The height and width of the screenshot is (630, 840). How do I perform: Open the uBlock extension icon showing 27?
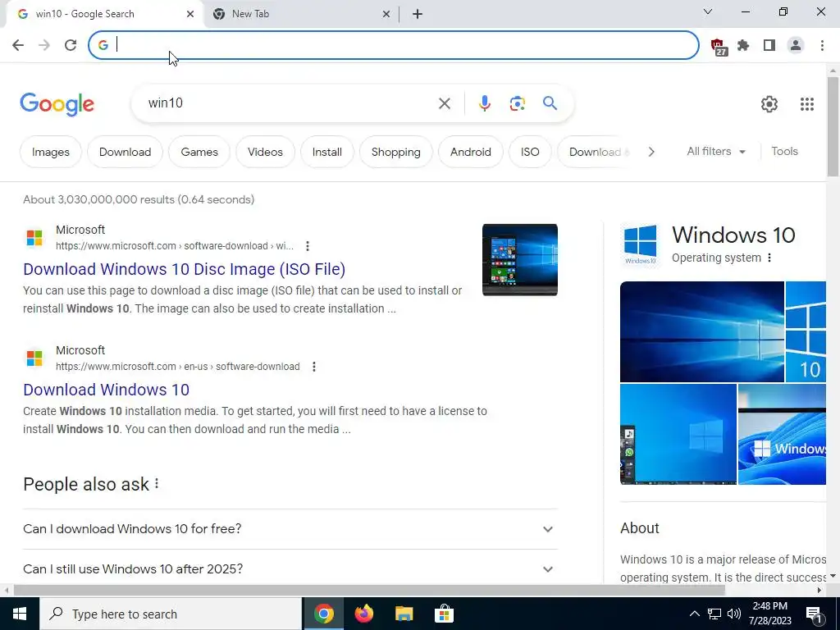719,47
